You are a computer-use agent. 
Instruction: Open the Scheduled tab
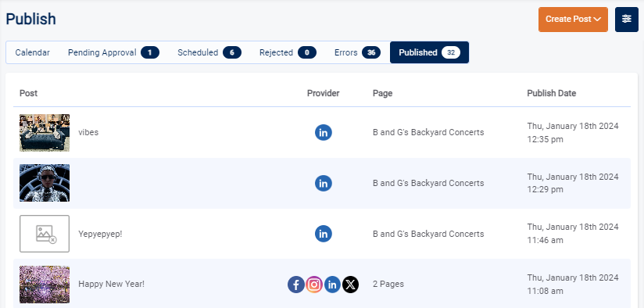tap(209, 52)
